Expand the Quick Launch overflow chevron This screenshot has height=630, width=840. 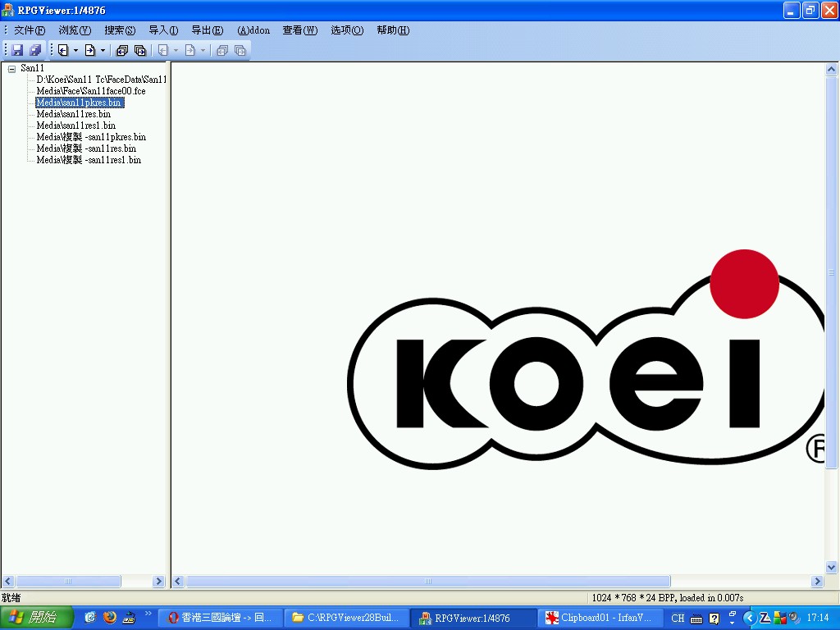point(148,614)
